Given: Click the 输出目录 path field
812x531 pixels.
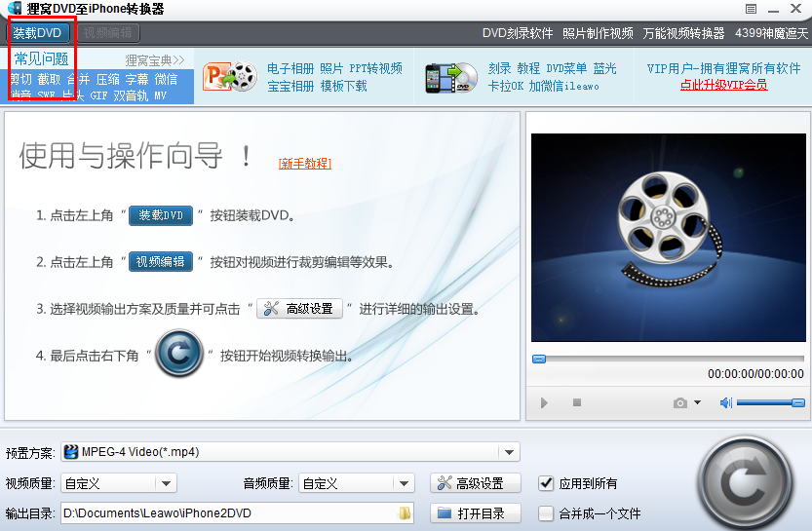Looking at the screenshot, I should click(x=237, y=513).
